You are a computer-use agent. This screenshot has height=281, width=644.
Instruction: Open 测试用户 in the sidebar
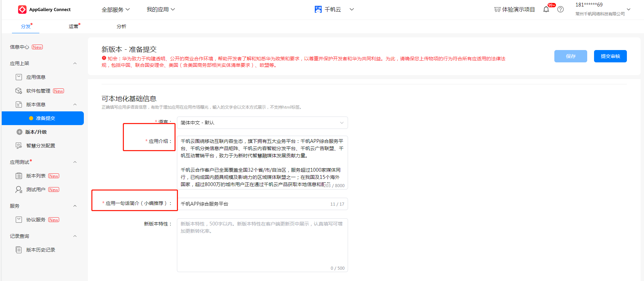36,190
